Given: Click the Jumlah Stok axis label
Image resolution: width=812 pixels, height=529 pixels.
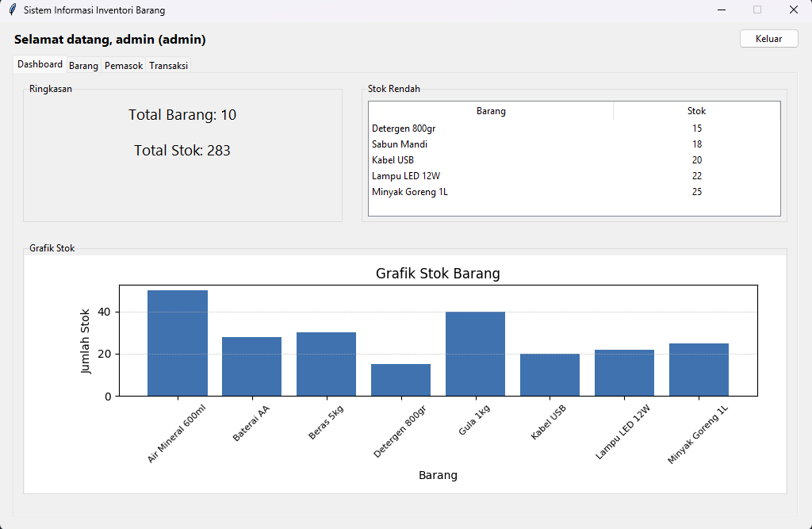Looking at the screenshot, I should point(85,341).
